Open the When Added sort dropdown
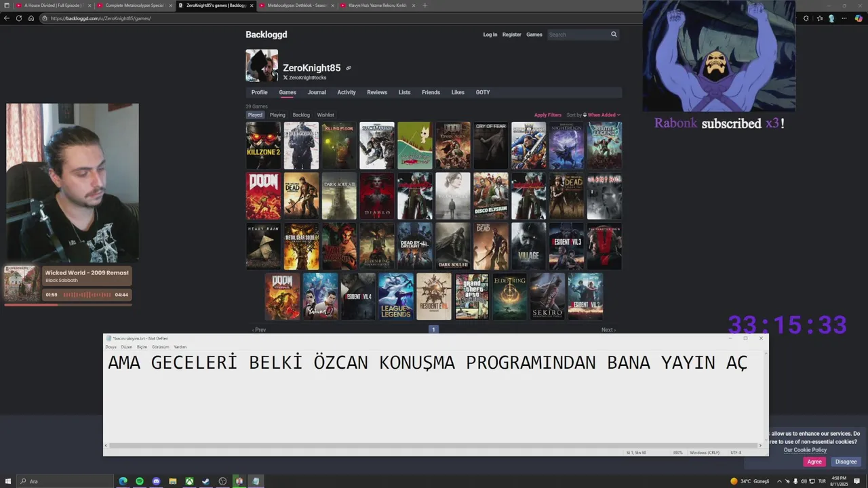Image resolution: width=868 pixels, height=488 pixels. click(x=604, y=115)
